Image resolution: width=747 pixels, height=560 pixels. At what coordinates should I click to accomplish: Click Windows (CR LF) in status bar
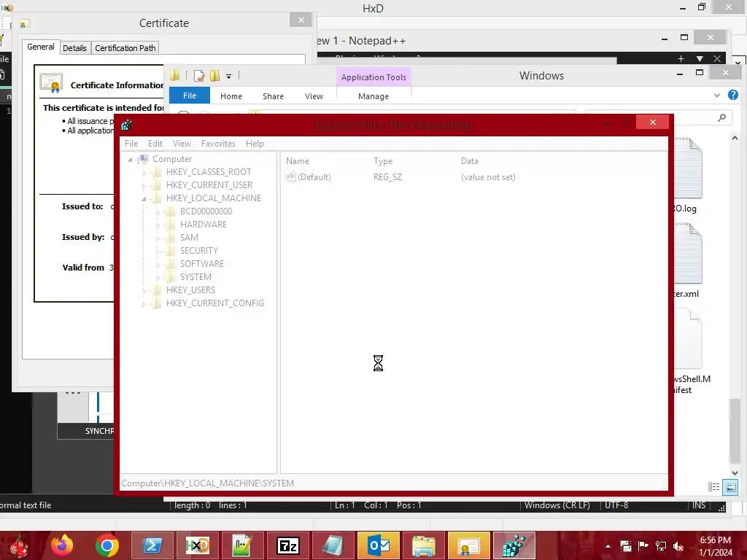(x=557, y=505)
